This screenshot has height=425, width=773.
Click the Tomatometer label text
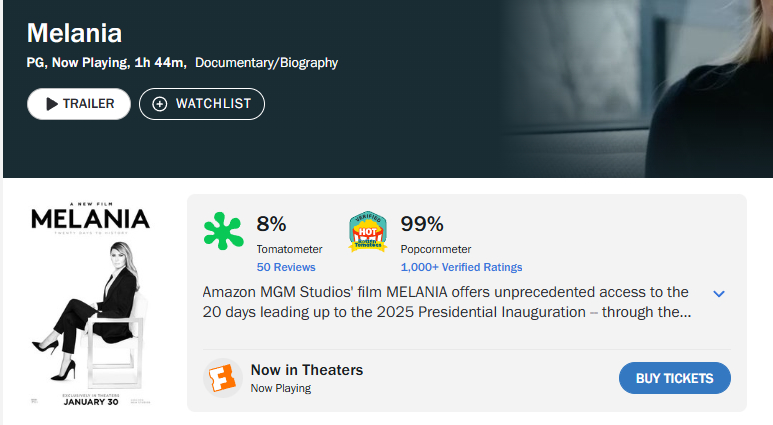click(290, 249)
